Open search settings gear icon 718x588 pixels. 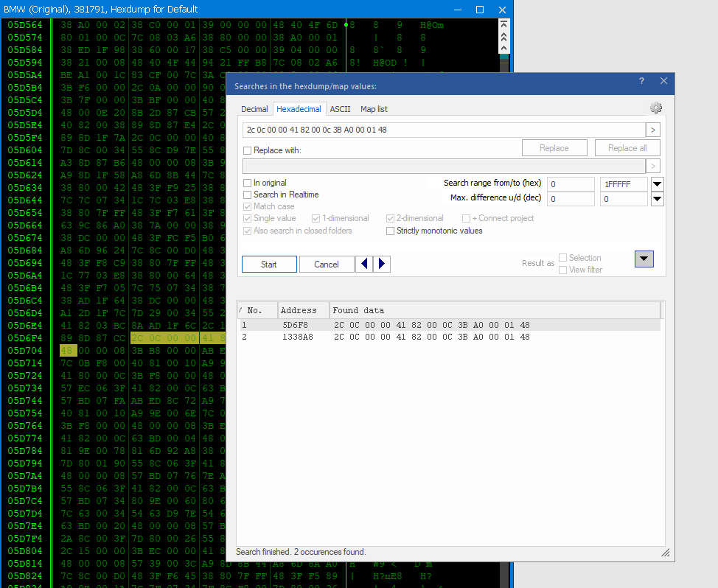(x=655, y=108)
